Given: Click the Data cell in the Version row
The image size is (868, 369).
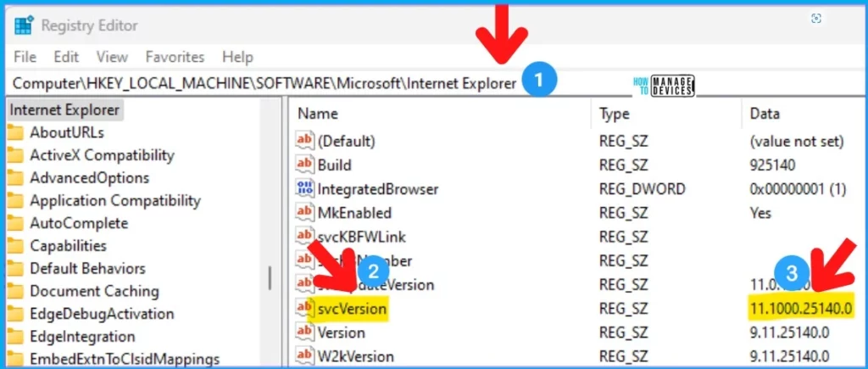Looking at the screenshot, I should point(789,333).
